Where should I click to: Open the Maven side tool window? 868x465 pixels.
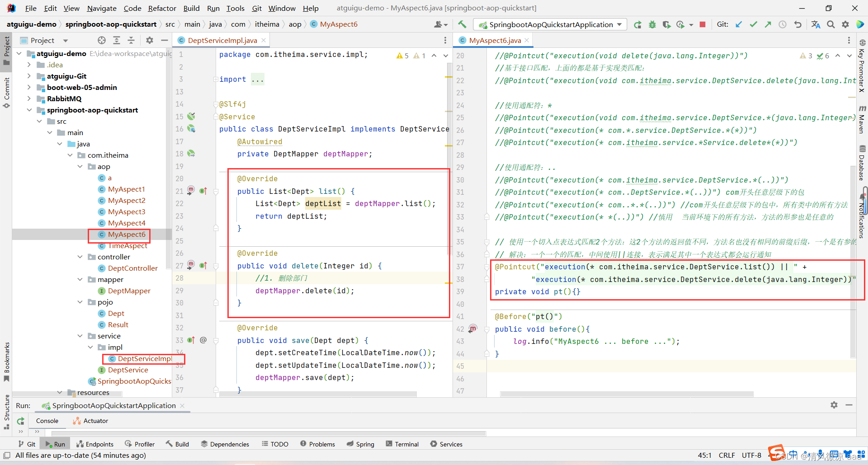[x=862, y=120]
